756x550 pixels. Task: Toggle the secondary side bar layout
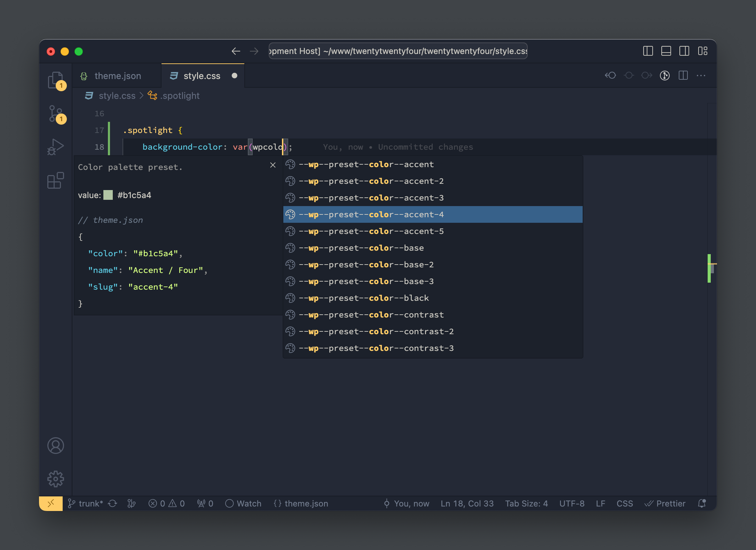(684, 51)
